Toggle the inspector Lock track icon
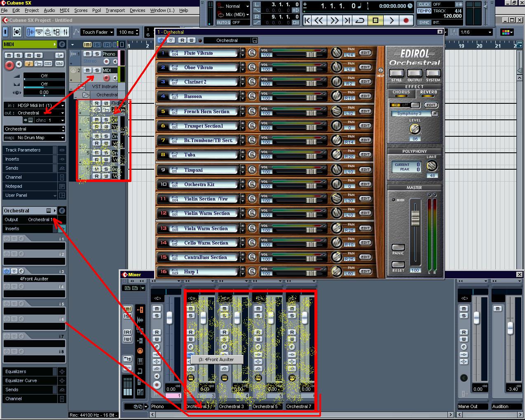 (x=38, y=64)
